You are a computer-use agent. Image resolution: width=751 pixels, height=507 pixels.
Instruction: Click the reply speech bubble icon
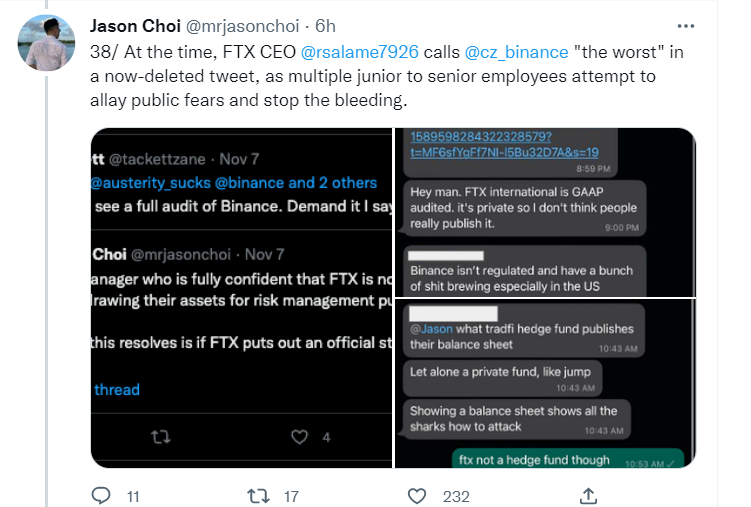(101, 495)
